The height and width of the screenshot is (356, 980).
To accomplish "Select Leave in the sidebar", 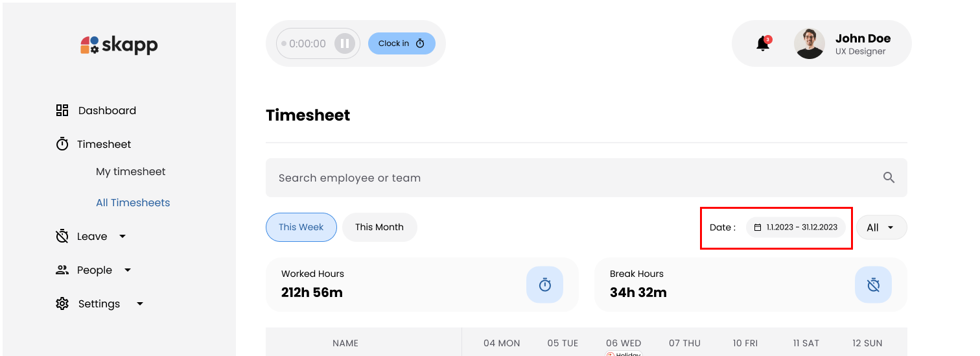I will pos(92,236).
